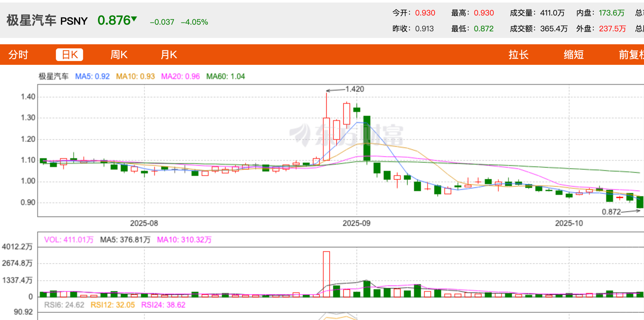Open the 前复权 adjustment dropdown
Image resolution: width=644 pixels, height=320 pixels.
pos(631,55)
